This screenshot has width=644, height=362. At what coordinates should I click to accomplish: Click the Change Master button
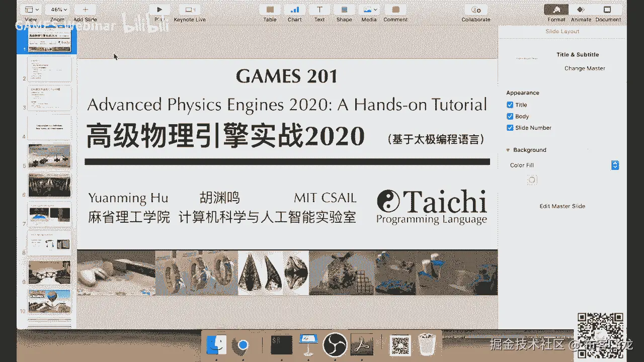click(585, 68)
